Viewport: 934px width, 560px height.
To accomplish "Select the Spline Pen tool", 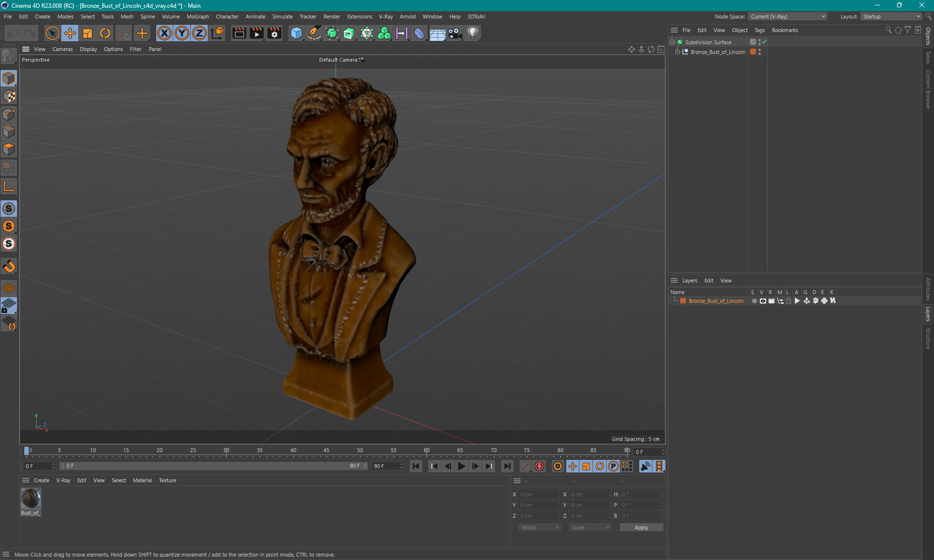I will click(314, 33).
